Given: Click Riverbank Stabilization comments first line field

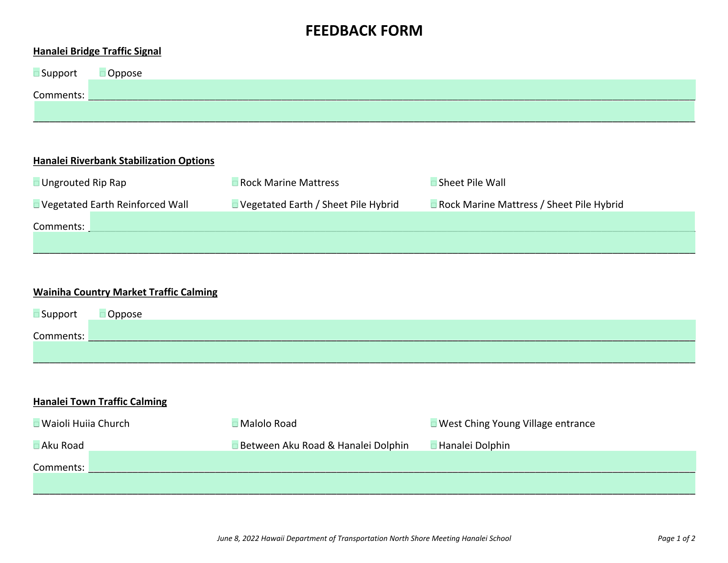Looking at the screenshot, I should (x=392, y=221).
